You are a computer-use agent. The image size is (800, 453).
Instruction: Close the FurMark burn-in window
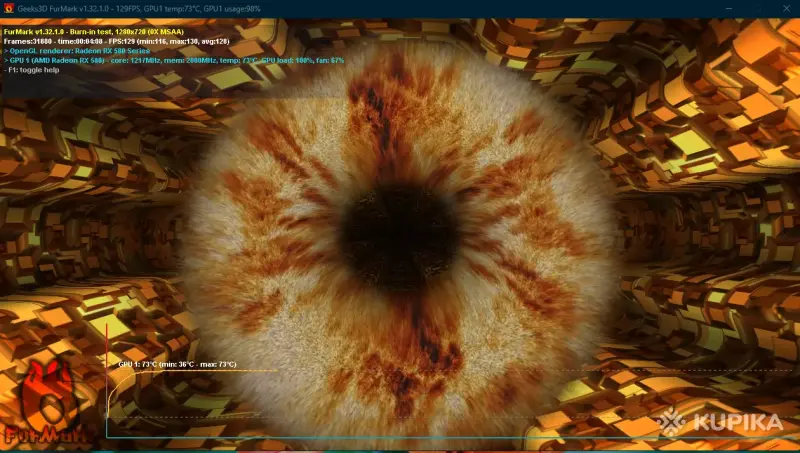786,8
